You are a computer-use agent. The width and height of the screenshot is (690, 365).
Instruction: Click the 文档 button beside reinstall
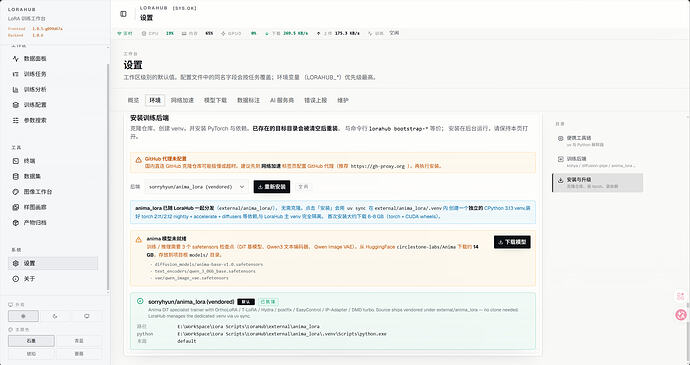[x=303, y=187]
